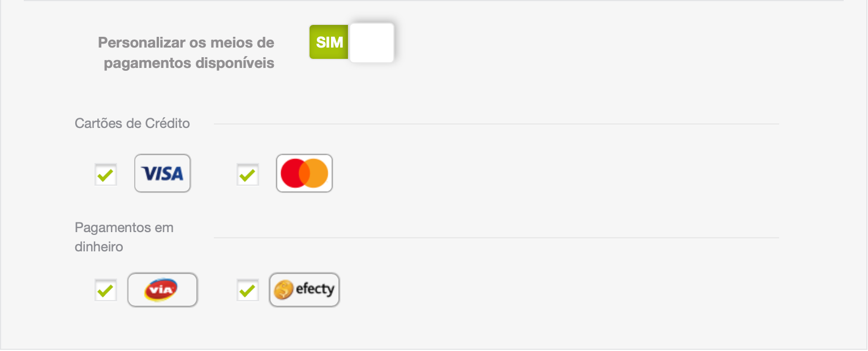Uncheck the Mastercard checkbox
This screenshot has width=868, height=351.
pos(247,175)
